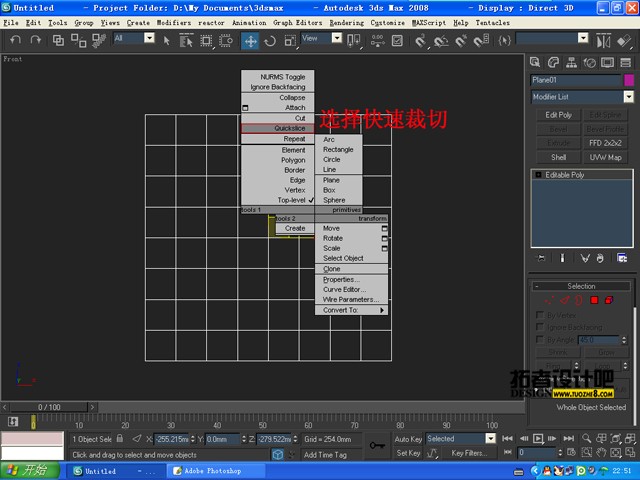Open the Hierarchy command panel tab
The image size is (640, 480).
(571, 62)
